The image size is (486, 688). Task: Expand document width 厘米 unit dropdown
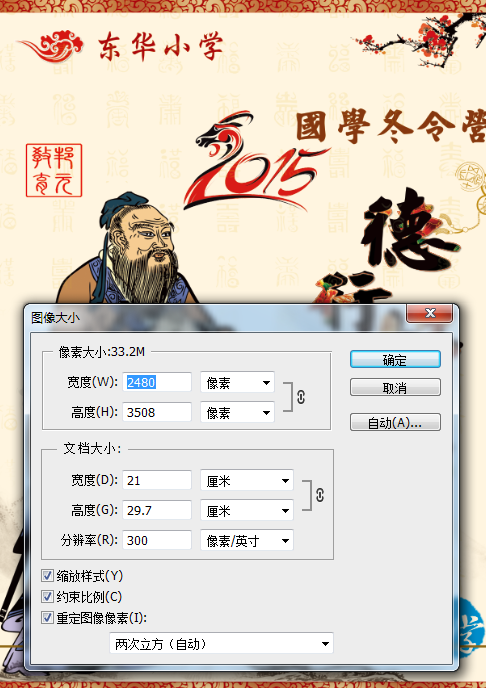(x=247, y=480)
